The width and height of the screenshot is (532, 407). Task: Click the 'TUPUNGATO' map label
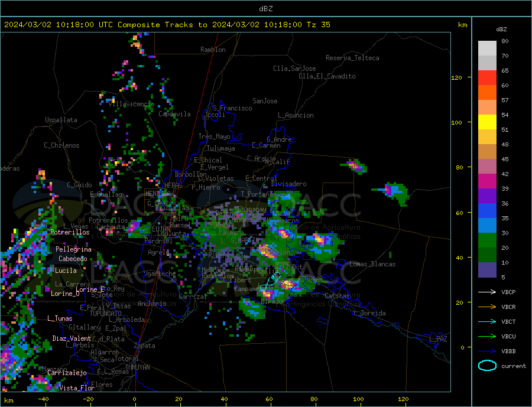tap(106, 314)
